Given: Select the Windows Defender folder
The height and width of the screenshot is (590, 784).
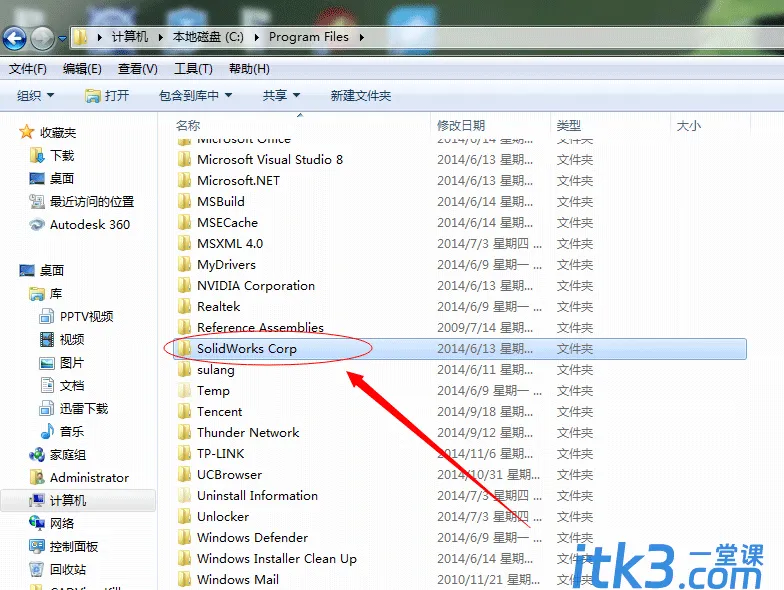Looking at the screenshot, I should (252, 538).
